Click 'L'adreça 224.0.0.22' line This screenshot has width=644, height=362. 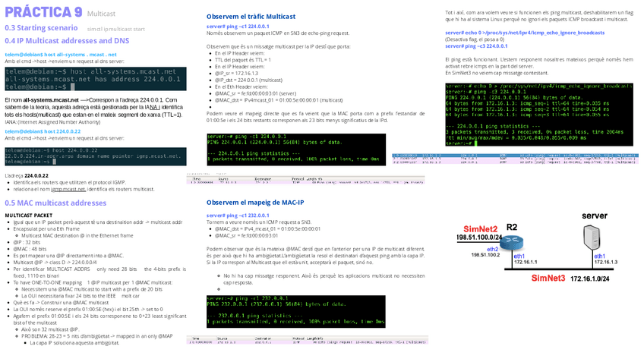[27, 175]
